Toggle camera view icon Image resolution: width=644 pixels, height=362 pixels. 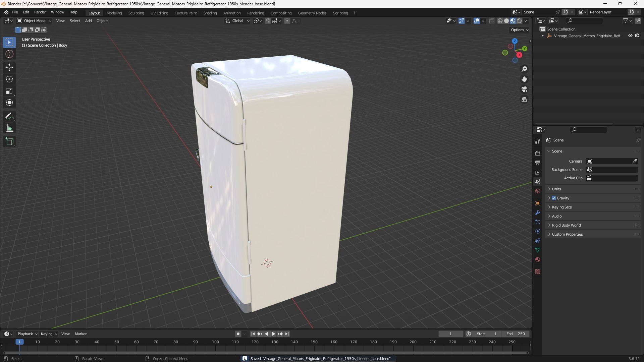[524, 89]
